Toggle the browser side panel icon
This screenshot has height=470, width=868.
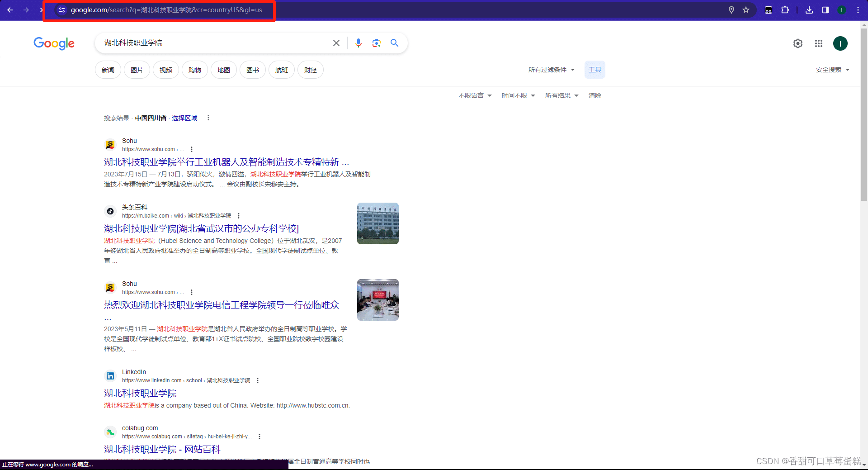coord(826,10)
